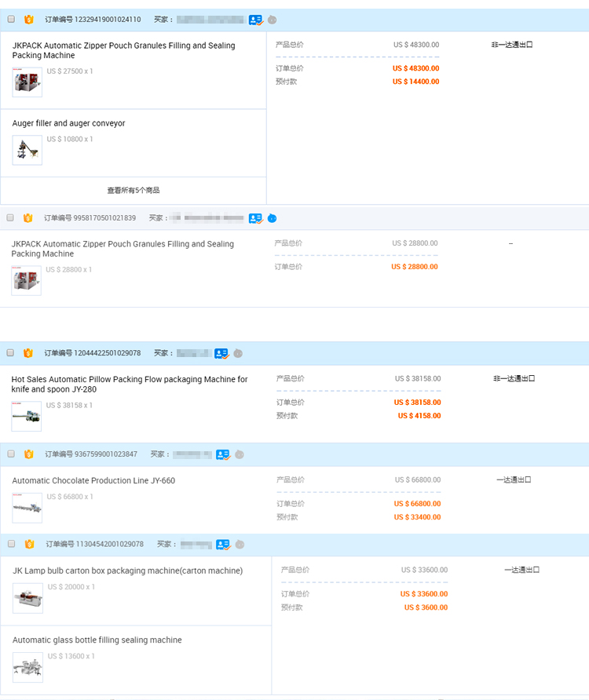The image size is (589, 700).
Task: Open buyer contact card icon for order 9958170501021839
Action: click(x=255, y=218)
